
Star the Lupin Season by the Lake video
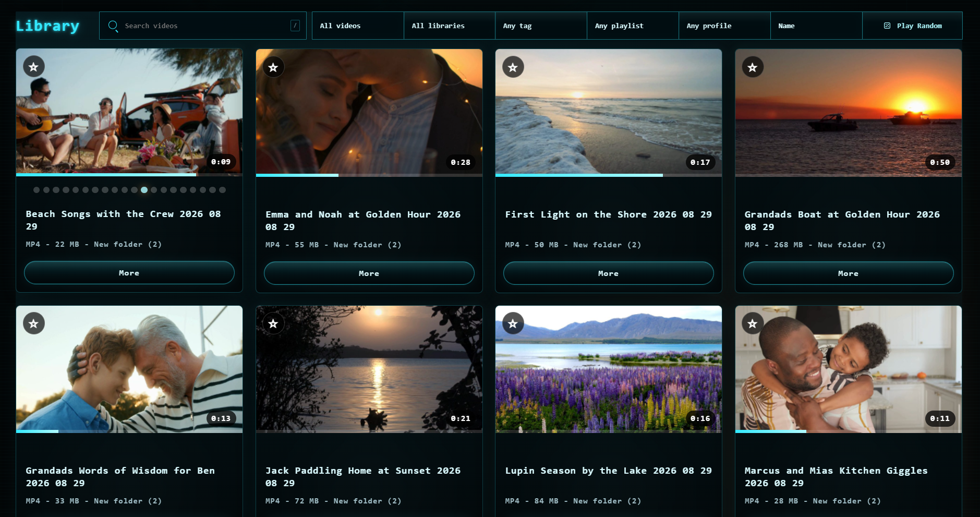tap(513, 324)
